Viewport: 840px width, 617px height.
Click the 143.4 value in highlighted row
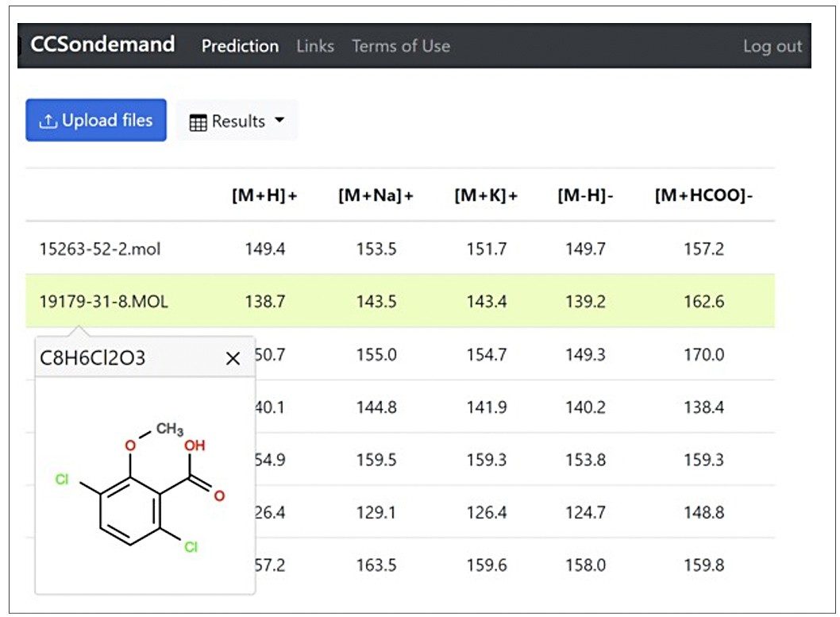(x=487, y=302)
